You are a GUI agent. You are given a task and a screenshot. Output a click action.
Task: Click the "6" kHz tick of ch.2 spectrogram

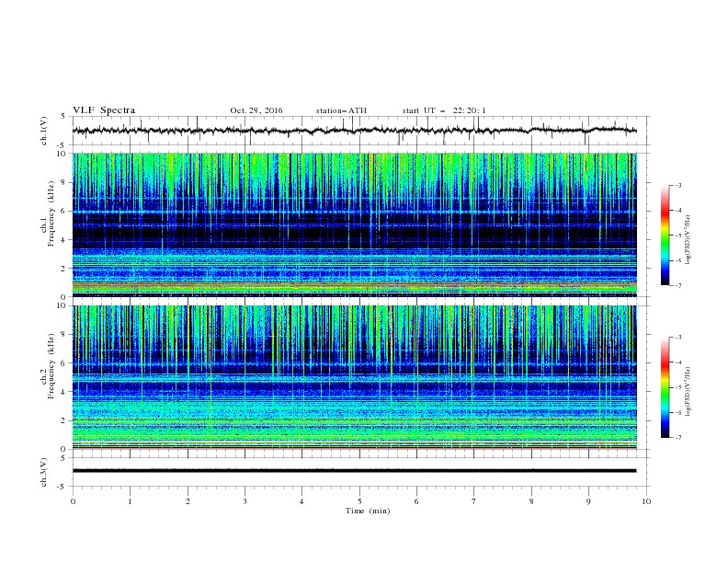click(x=64, y=363)
